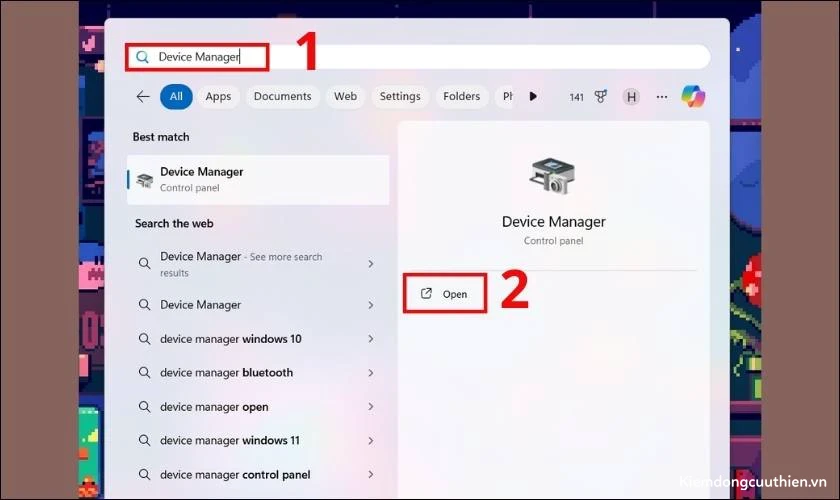Click the open-external icon beside Open

click(x=426, y=293)
